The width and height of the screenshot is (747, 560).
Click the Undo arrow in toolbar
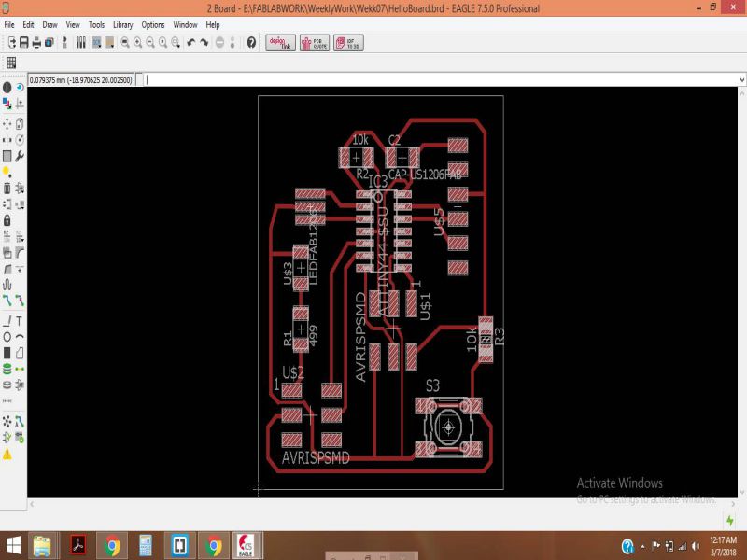tap(191, 42)
